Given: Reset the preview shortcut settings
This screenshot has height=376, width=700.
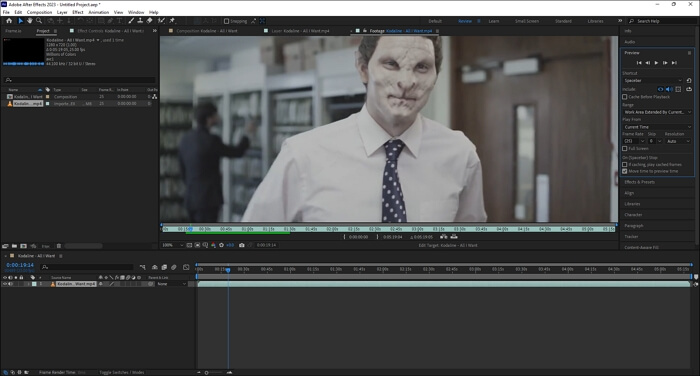Looking at the screenshot, I should point(689,80).
